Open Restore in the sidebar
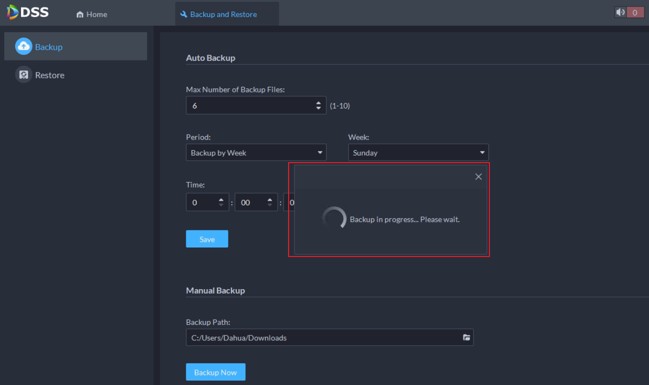Image resolution: width=649 pixels, height=385 pixels. 75,75
